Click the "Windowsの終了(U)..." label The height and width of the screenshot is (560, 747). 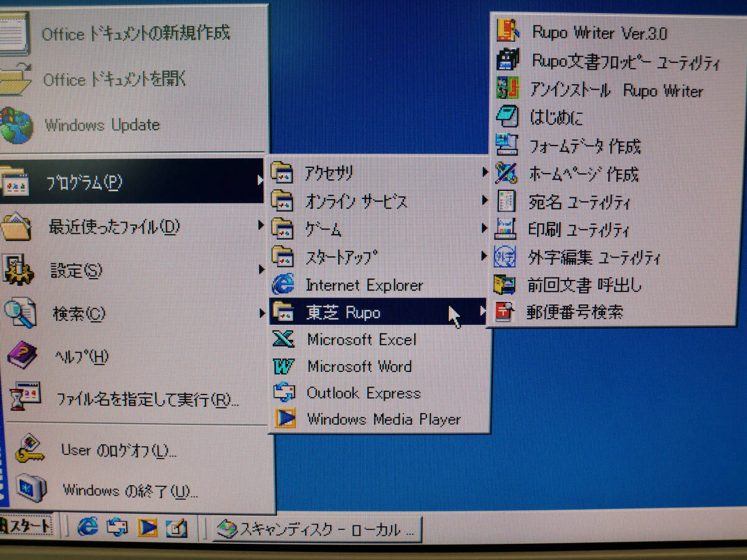point(130,490)
